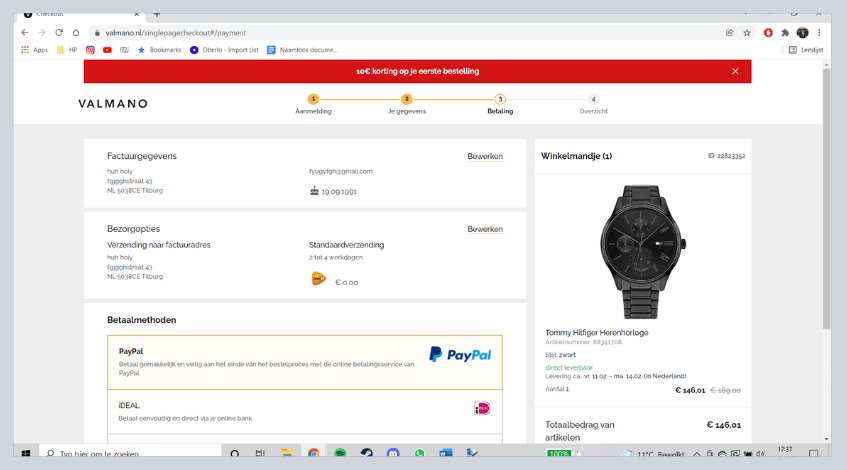This screenshot has height=470, width=847.
Task: Go back with the browser back arrow
Action: pyautogui.click(x=25, y=33)
